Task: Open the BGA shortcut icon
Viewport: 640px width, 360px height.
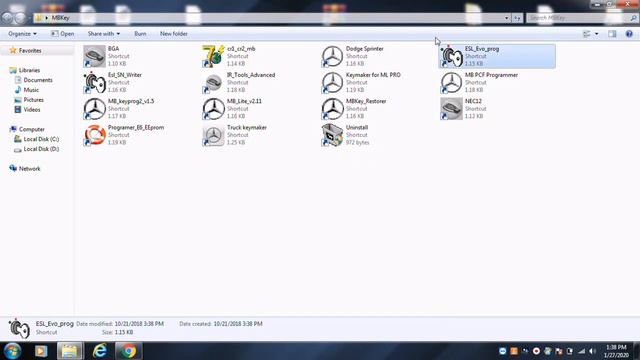Action: [94, 56]
